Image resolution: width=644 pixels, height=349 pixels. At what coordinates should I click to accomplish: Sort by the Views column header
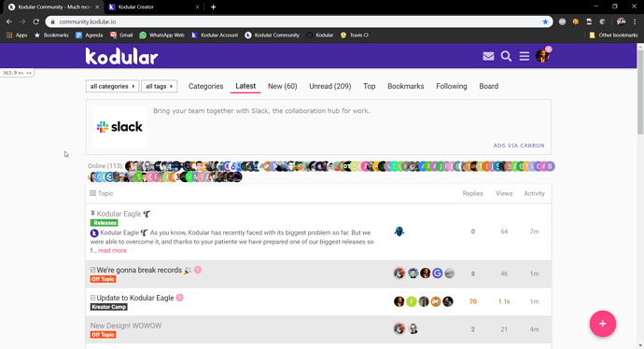coord(504,193)
